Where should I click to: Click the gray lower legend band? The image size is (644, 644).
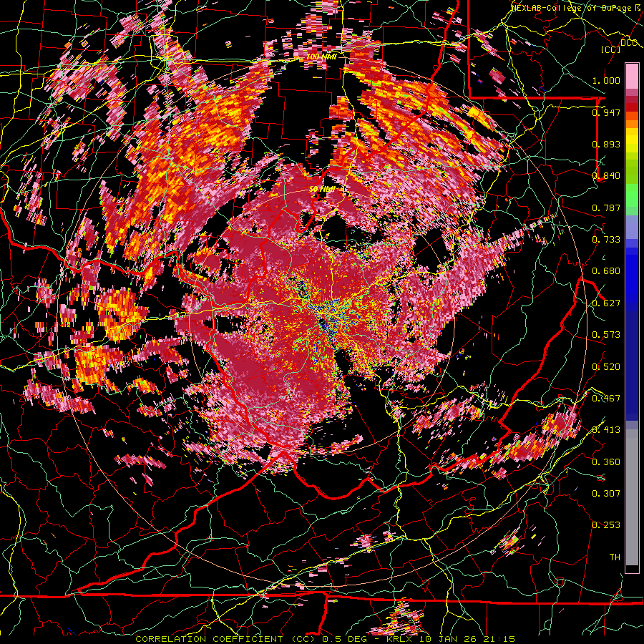click(632, 497)
